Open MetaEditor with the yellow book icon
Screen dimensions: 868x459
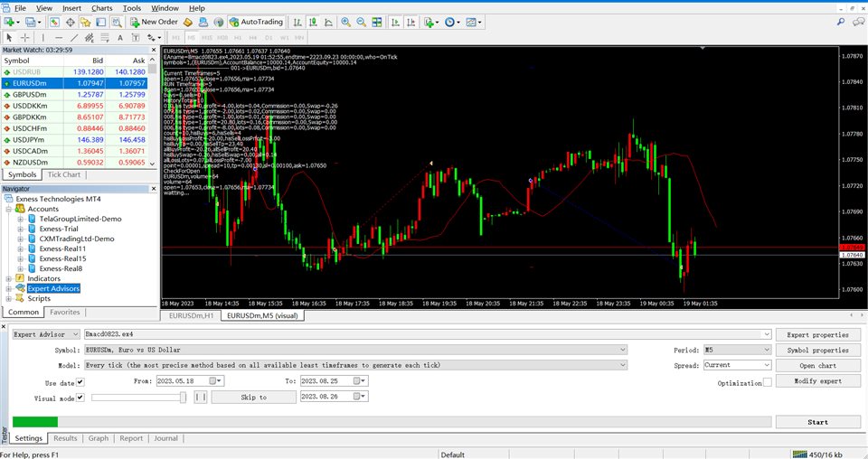point(188,22)
